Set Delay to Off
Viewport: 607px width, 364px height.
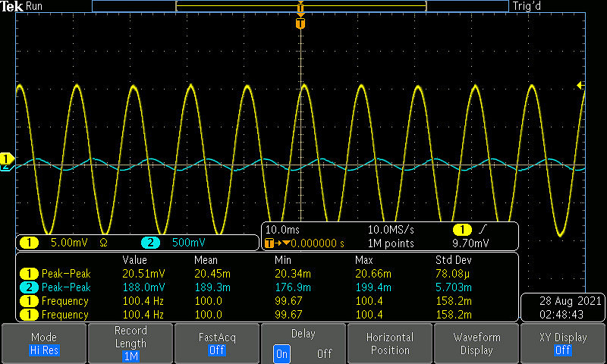325,354
